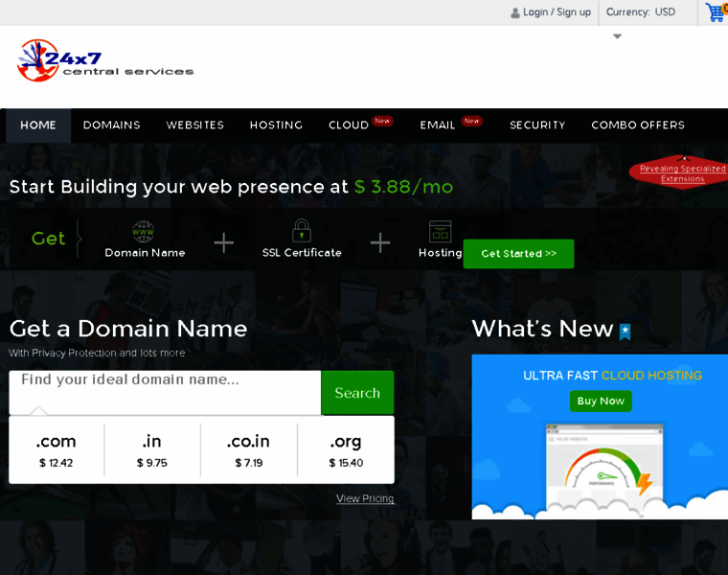Screen dimensions: 728x575
Task: Open the COMBO OFFERS menu
Action: (638, 125)
